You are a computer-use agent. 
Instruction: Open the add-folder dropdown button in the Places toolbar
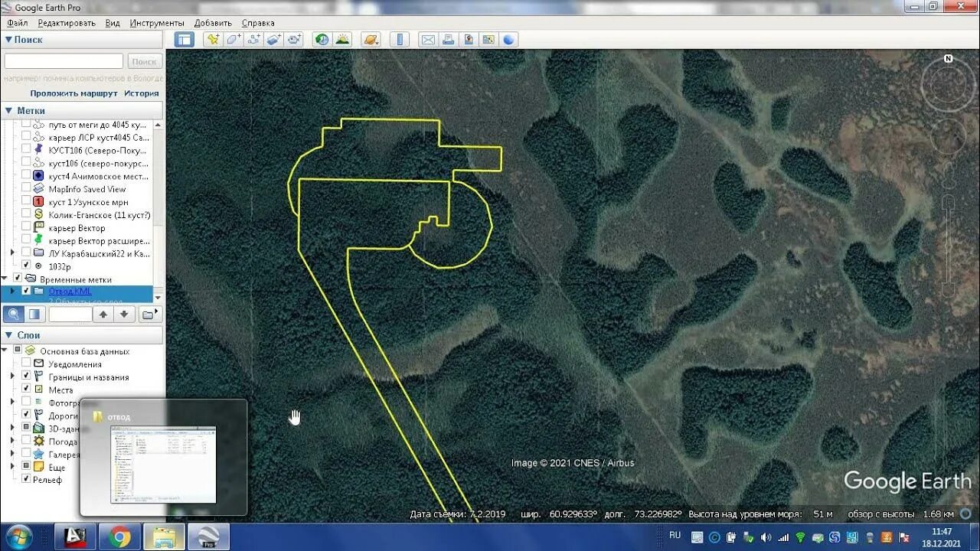click(151, 314)
